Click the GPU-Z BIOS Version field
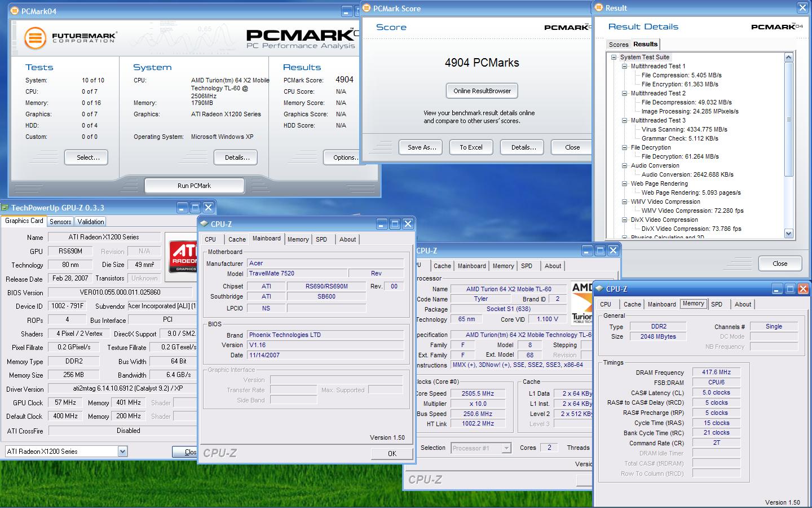 tap(120, 292)
